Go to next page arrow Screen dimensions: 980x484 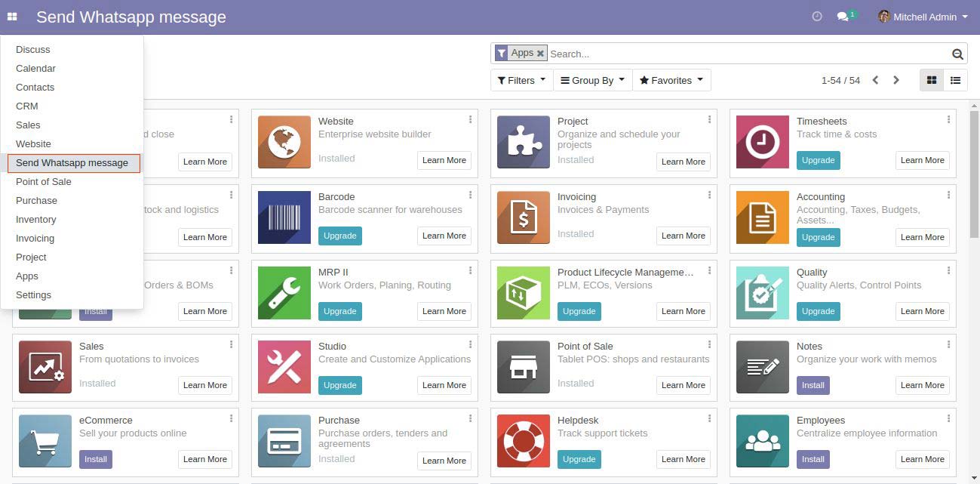pyautogui.click(x=896, y=80)
